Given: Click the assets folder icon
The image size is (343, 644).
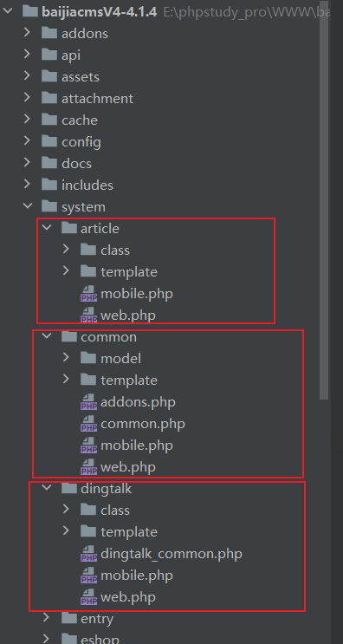Looking at the screenshot, I should [49, 76].
